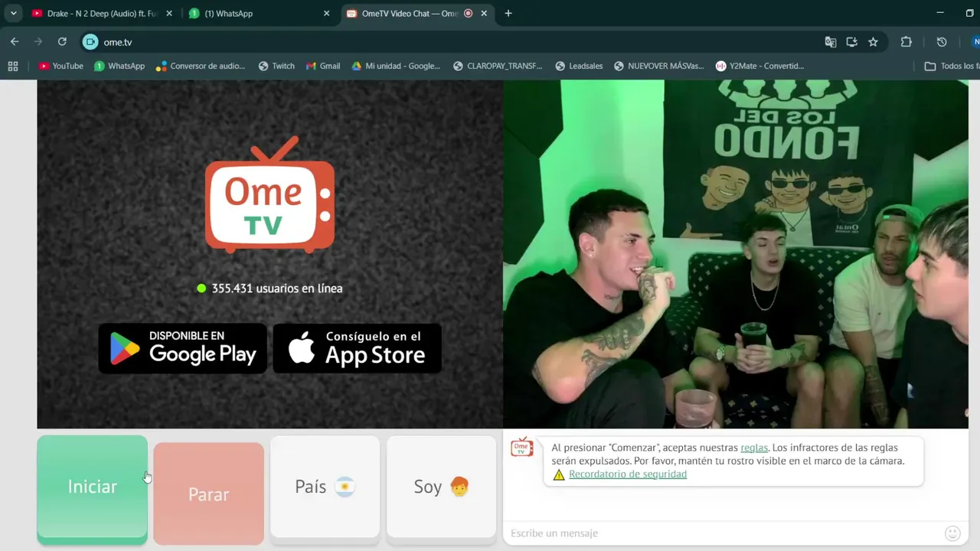The width and height of the screenshot is (980, 551).
Task: Open the Conversor de audio bookmark
Action: (201, 67)
